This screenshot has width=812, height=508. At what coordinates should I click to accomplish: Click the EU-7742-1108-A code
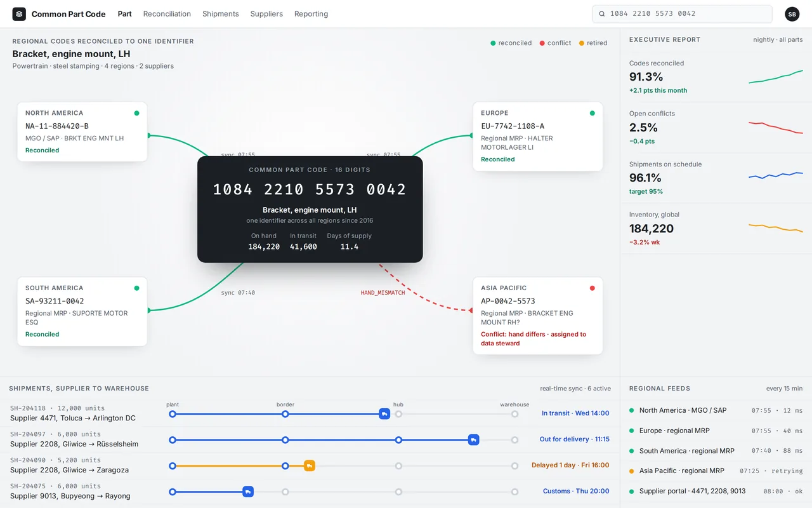coord(513,126)
